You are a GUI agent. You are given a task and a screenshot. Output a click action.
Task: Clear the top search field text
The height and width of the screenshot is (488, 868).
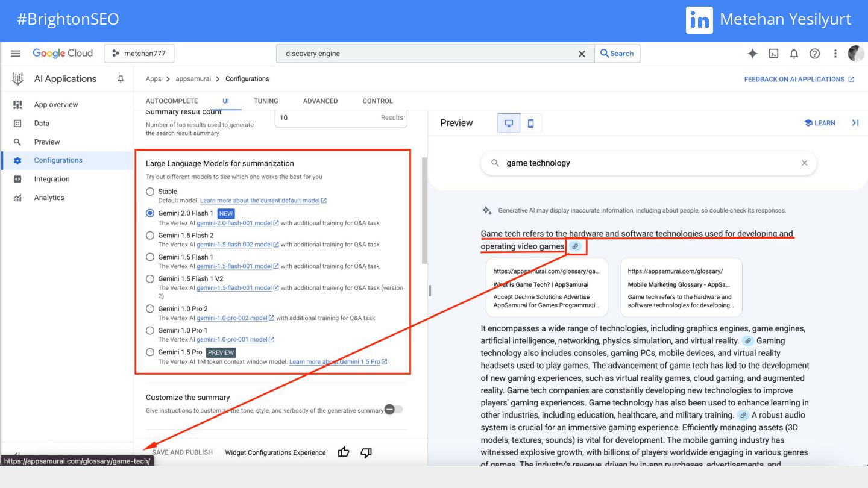pos(582,54)
